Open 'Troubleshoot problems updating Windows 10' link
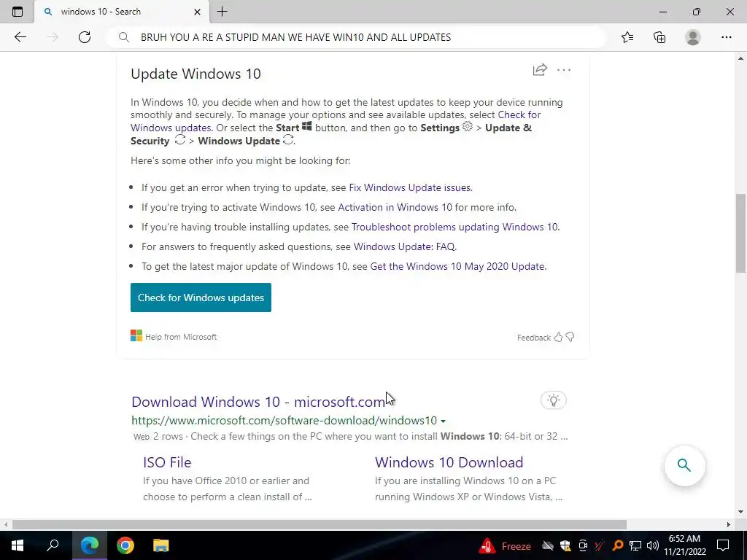 point(454,227)
